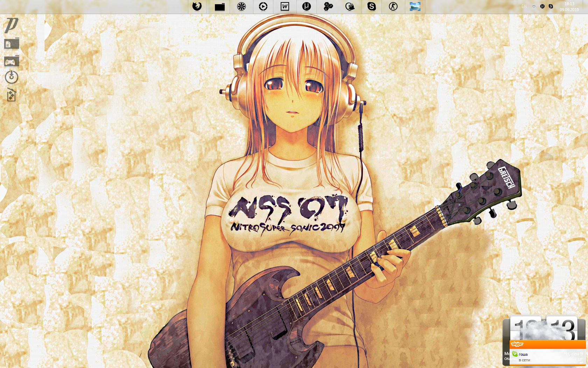Viewport: 588px width, 368px height.
Task: Click the uTorrent tray icon
Action: (x=542, y=6)
